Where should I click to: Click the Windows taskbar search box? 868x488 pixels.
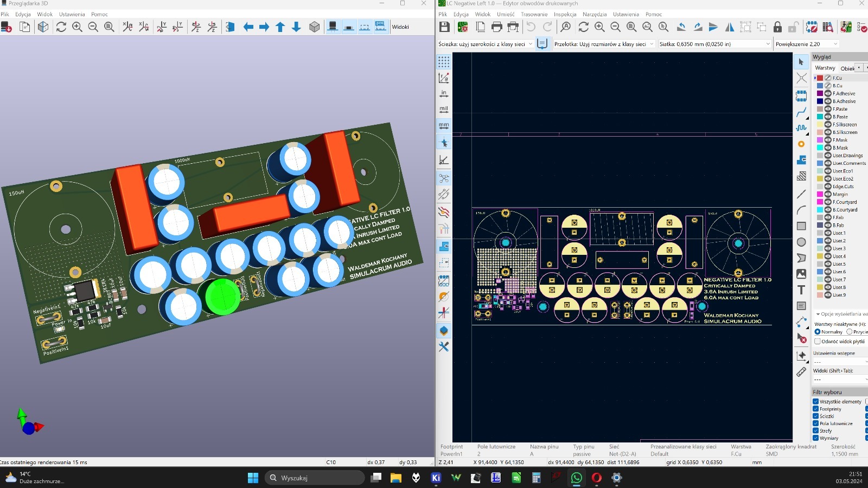pos(315,478)
